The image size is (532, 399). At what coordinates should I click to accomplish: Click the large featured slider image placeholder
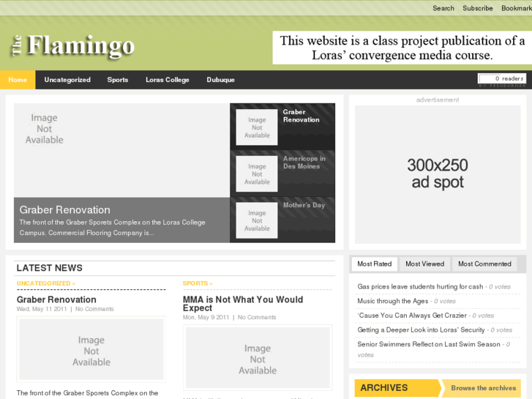pyautogui.click(x=121, y=150)
